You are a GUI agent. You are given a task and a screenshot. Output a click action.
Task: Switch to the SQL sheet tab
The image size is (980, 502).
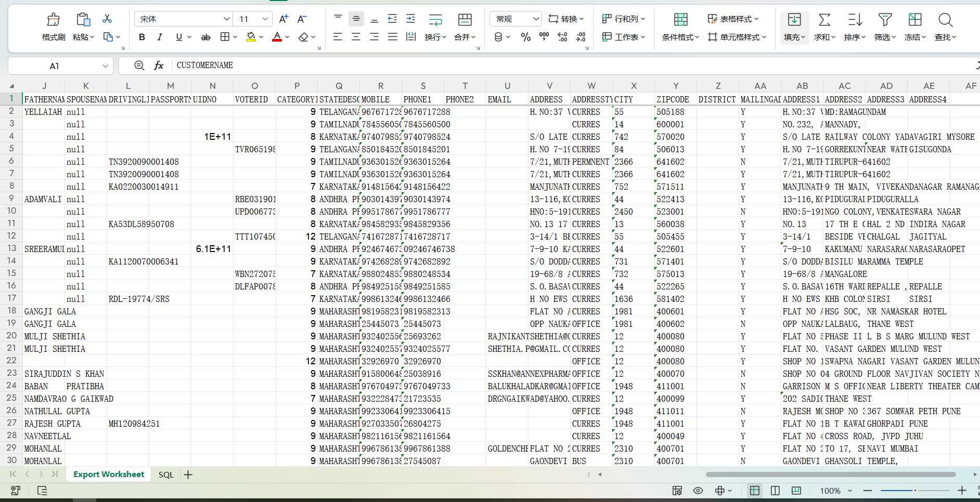coord(166,474)
